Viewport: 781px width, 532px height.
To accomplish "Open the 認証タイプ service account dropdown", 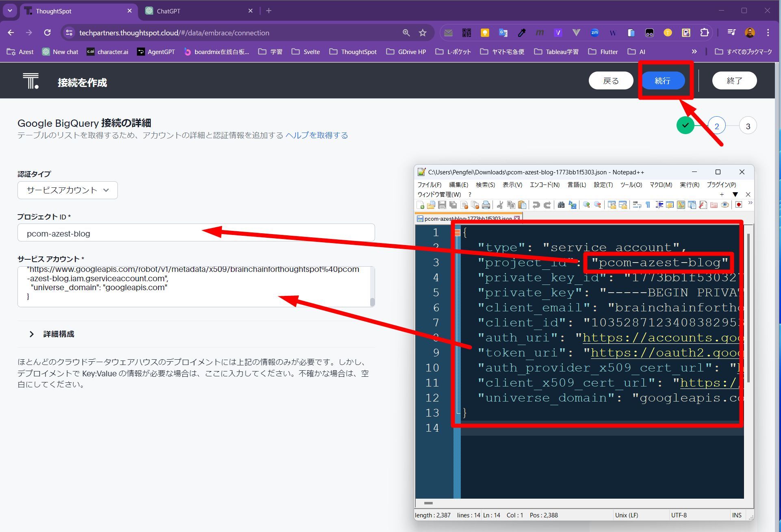I will pyautogui.click(x=67, y=190).
